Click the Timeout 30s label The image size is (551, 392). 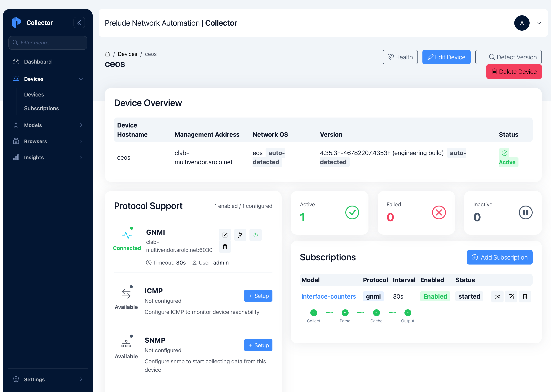click(x=166, y=263)
